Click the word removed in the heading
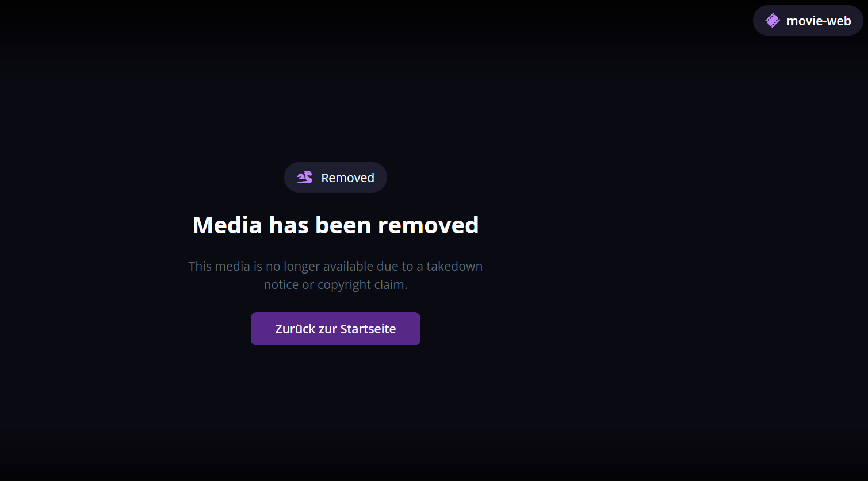Viewport: 868px width, 481px height. click(x=429, y=225)
